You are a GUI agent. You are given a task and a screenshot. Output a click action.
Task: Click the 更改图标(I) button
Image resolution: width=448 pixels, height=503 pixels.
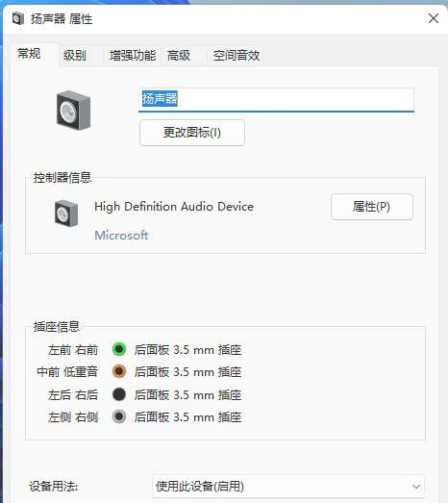pos(192,133)
